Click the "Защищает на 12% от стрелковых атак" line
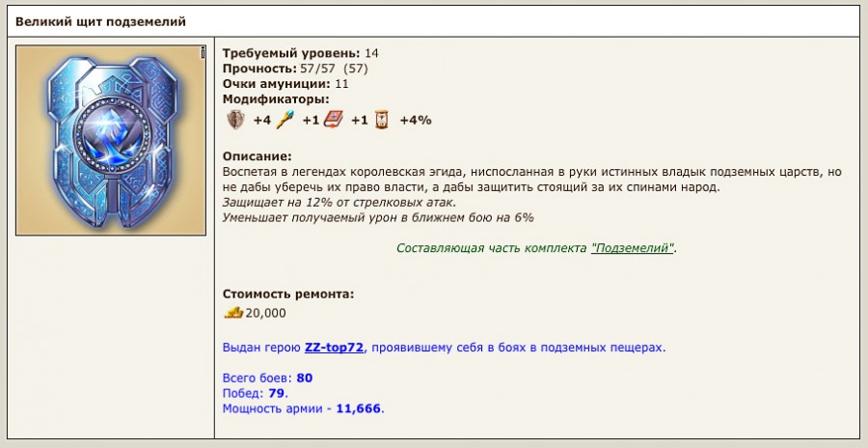Screen dimensions: 868x448 339,203
